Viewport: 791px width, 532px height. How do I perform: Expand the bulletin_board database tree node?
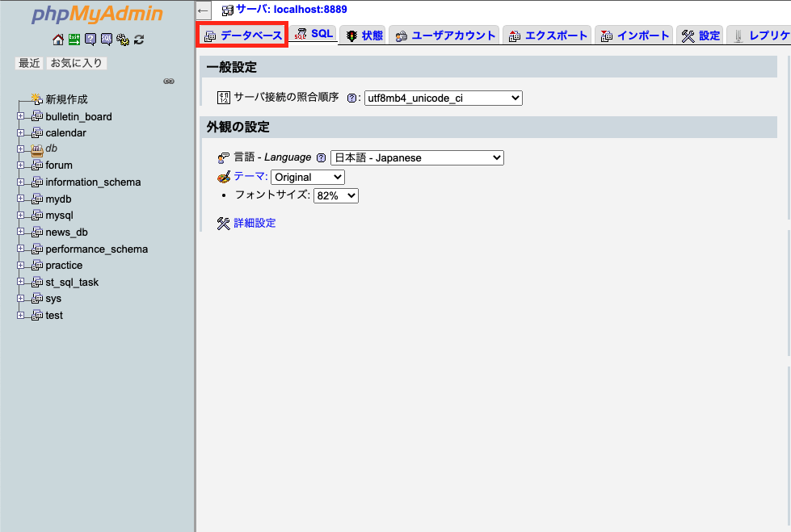click(x=20, y=115)
